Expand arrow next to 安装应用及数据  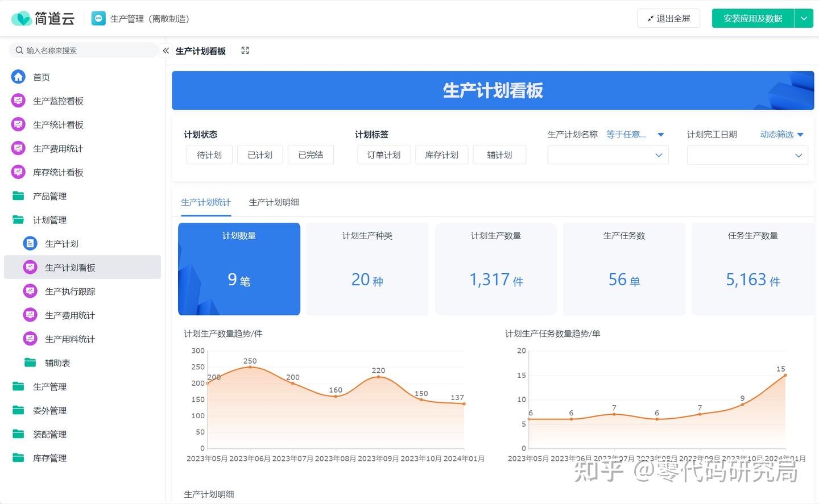(804, 19)
